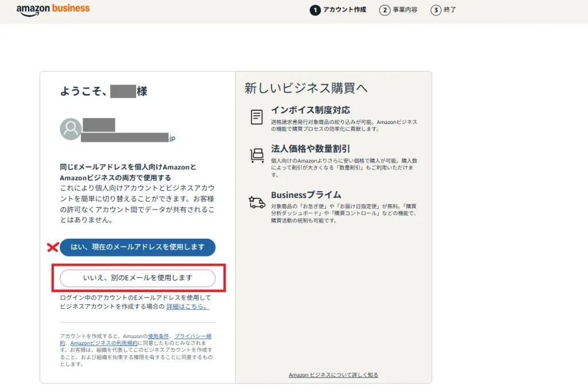This screenshot has height=392, width=588.
Task: Click the invoice document icon
Action: (x=257, y=117)
